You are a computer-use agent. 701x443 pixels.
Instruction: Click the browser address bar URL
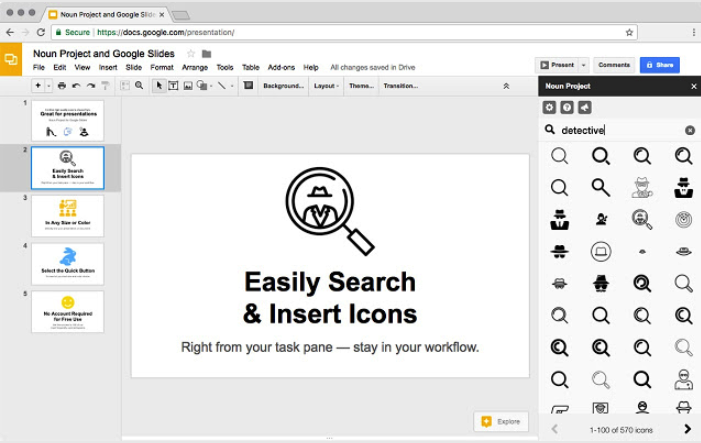pyautogui.click(x=166, y=32)
